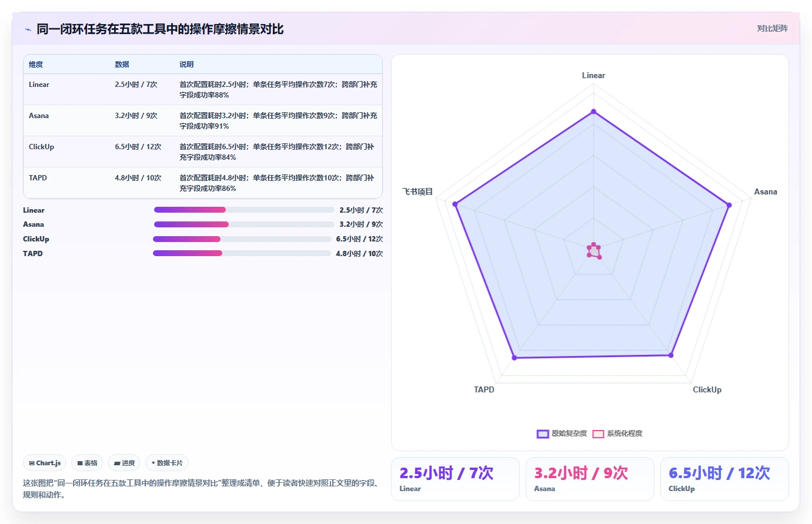This screenshot has height=524, width=812.
Task: Click the purple data point on TAPD axis
Action: pos(514,357)
